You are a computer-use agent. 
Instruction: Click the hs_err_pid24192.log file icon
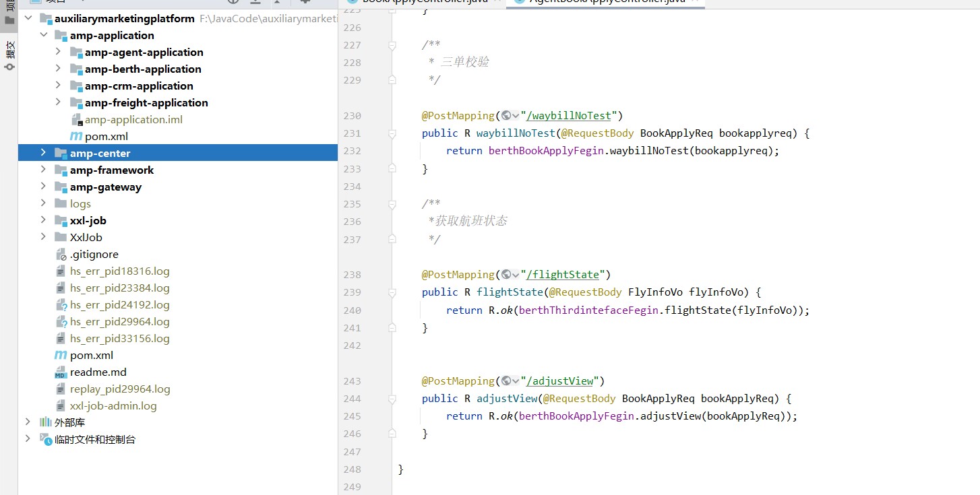61,305
